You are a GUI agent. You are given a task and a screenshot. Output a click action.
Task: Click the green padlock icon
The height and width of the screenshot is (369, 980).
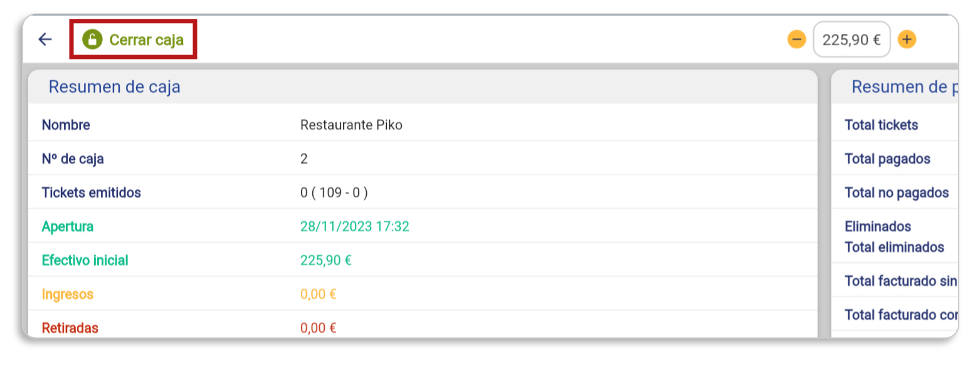(x=92, y=39)
